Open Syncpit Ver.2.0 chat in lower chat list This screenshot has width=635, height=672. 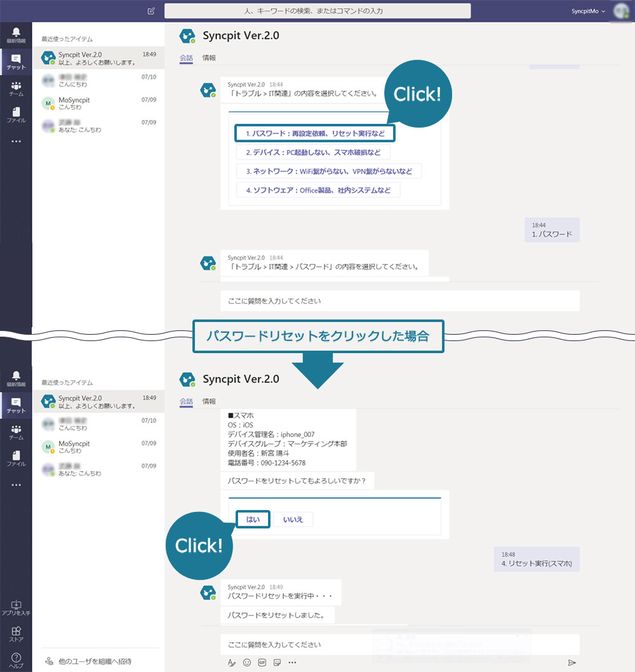pyautogui.click(x=98, y=401)
